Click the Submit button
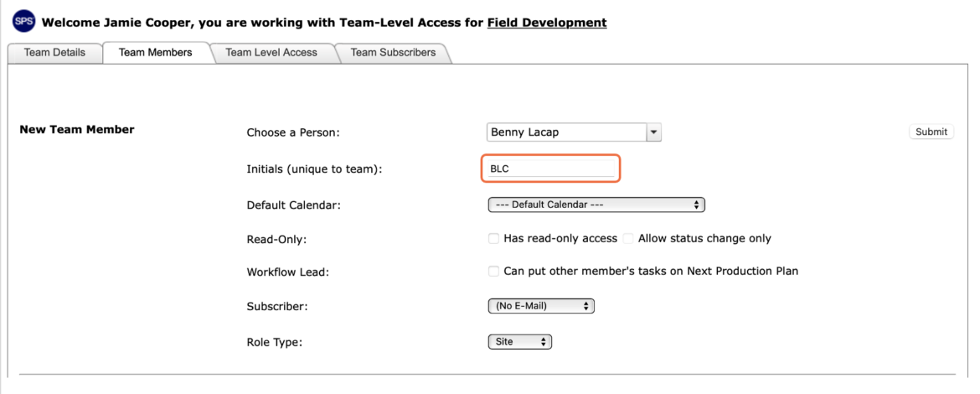The image size is (980, 394). [x=931, y=132]
